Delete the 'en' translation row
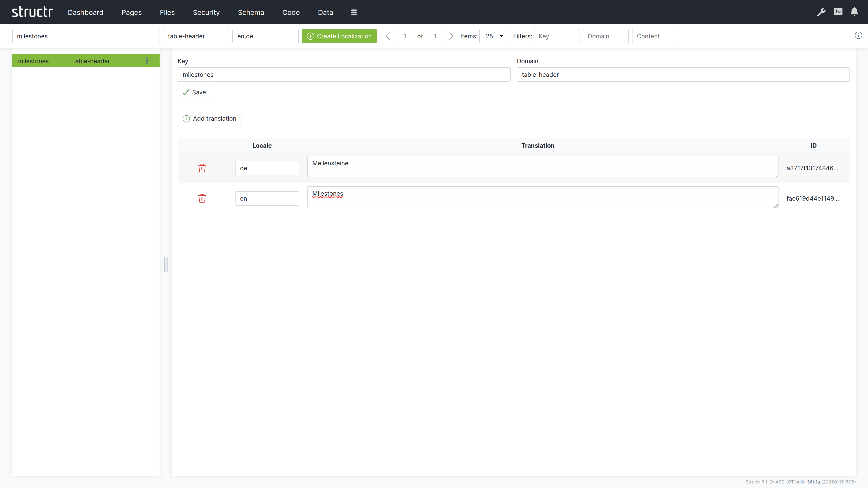This screenshot has height=488, width=868. (x=202, y=198)
